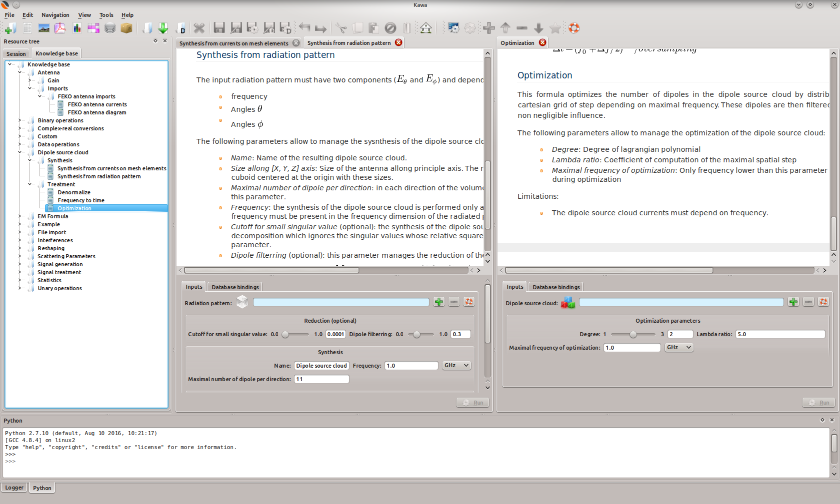Open the GHz dropdown next to Maximal frequency of optimization
Image resolution: width=840 pixels, height=504 pixels.
[678, 347]
